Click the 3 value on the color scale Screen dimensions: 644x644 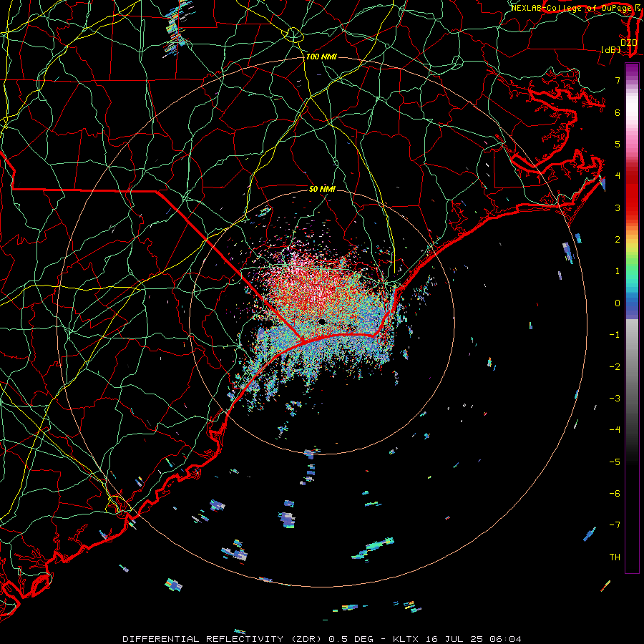pyautogui.click(x=618, y=208)
